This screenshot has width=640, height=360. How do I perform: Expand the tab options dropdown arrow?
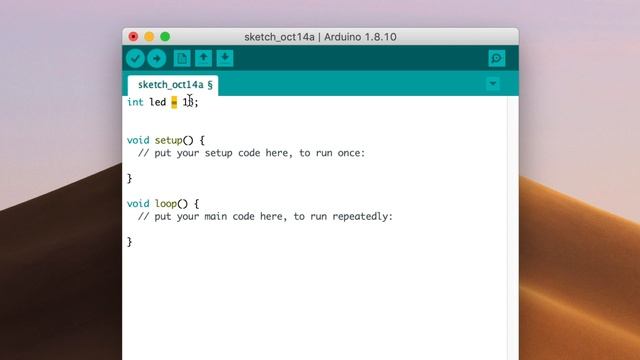(x=493, y=84)
